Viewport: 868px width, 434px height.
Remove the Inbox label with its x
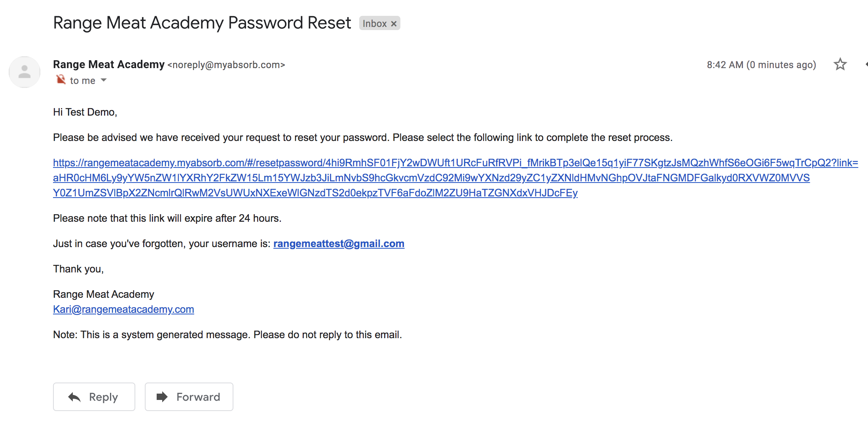click(x=394, y=24)
